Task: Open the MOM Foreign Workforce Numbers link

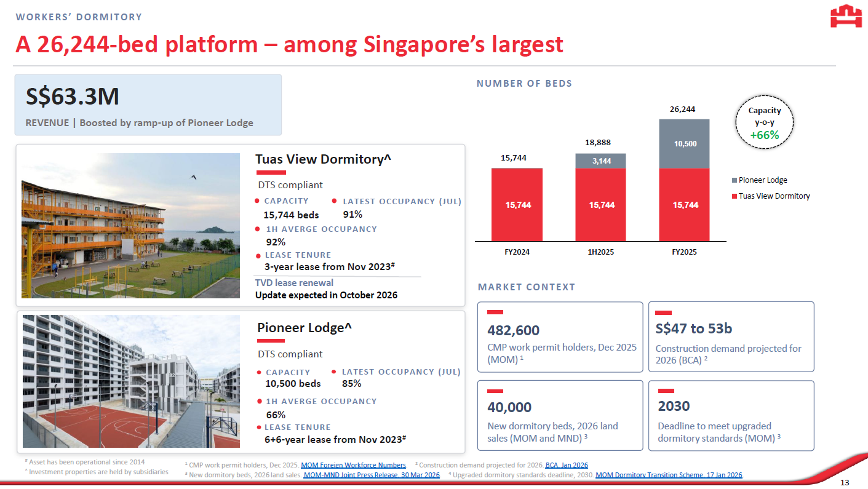Action: click(353, 465)
